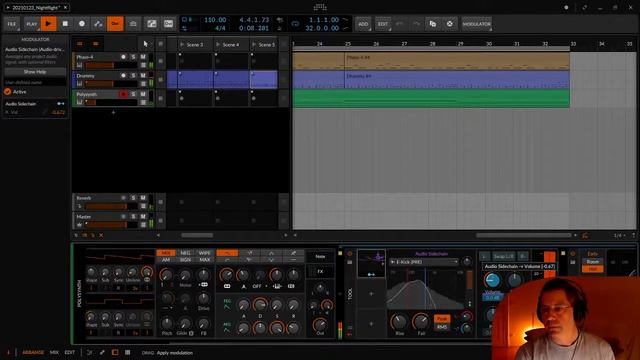This screenshot has width=640, height=360.
Task: Toggle the Active checkbox for the modulator
Action: [7, 92]
